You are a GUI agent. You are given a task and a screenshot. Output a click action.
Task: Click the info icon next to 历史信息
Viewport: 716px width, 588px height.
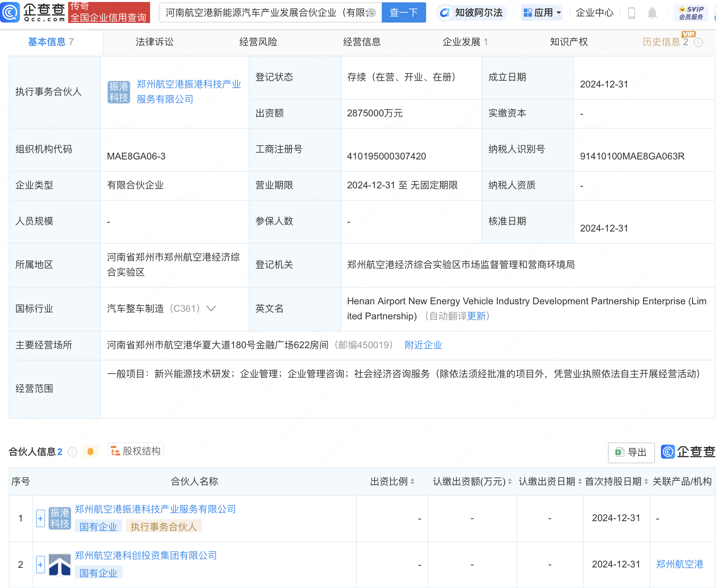pos(699,42)
